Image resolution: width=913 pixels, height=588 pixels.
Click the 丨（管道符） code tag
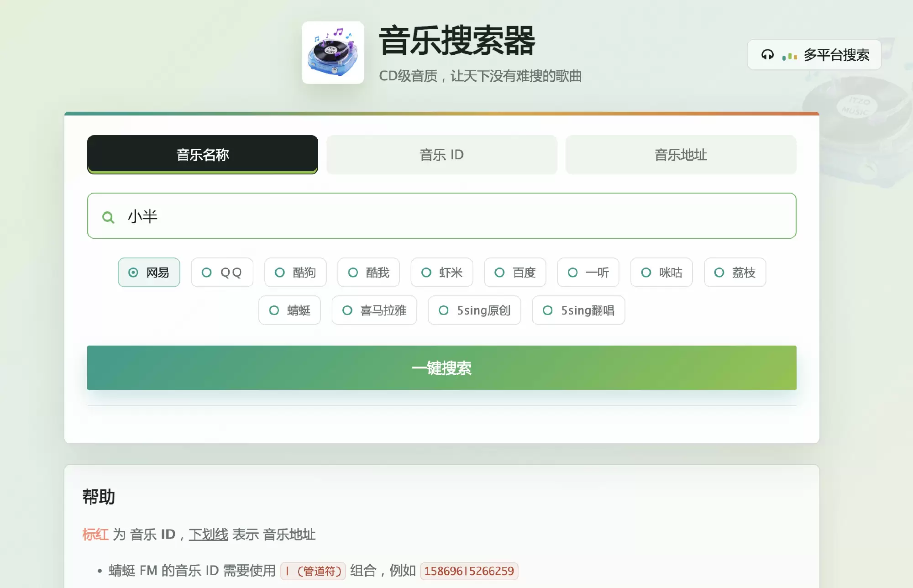[313, 571]
